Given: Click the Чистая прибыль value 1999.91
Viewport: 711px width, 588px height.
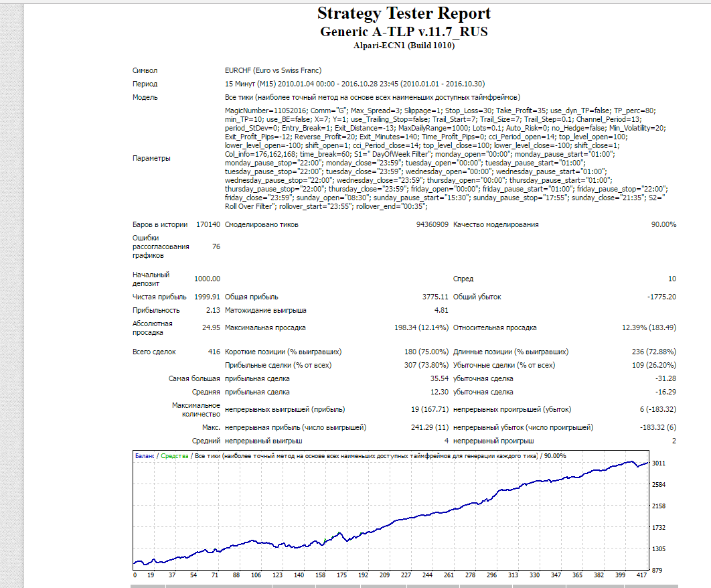Looking at the screenshot, I should (208, 297).
